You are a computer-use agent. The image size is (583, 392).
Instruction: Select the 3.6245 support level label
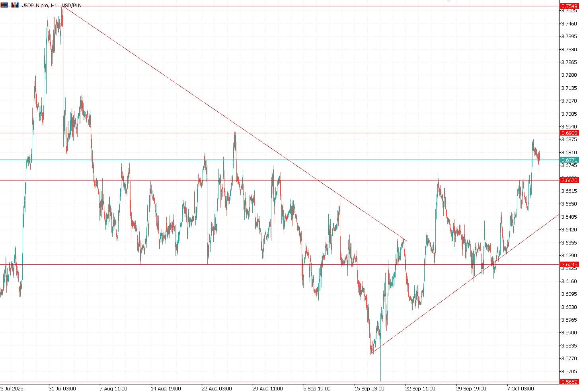click(569, 264)
